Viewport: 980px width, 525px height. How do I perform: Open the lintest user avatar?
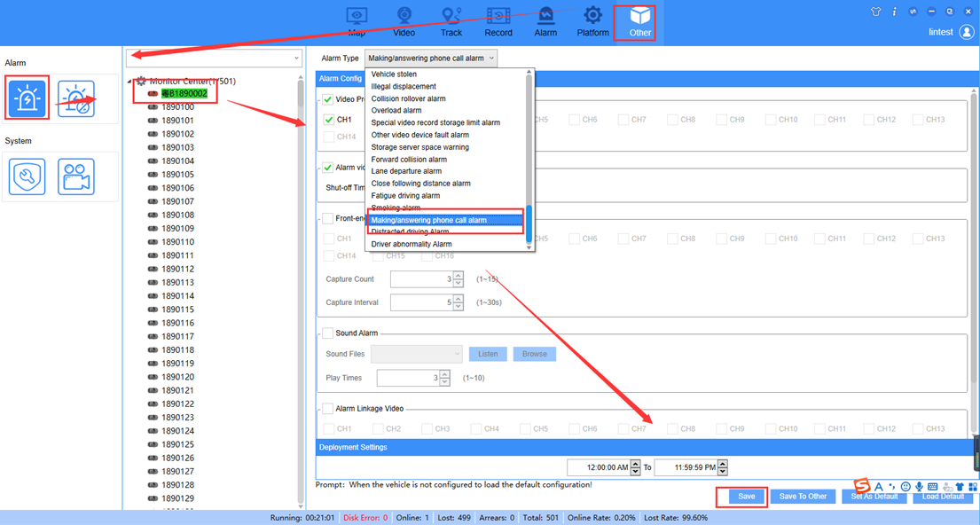[x=966, y=32]
